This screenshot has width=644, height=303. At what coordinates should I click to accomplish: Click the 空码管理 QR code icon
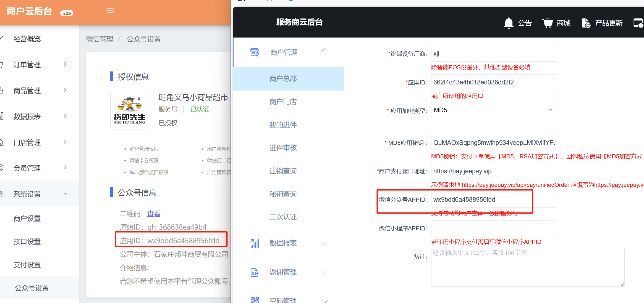254,300
